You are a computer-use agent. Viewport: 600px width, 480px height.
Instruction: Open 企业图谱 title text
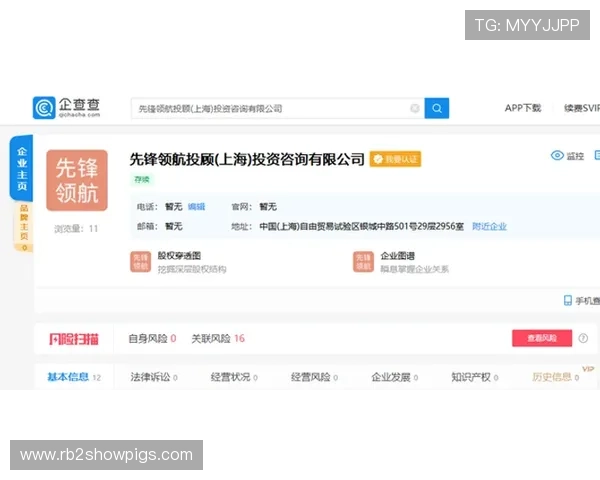click(398, 255)
